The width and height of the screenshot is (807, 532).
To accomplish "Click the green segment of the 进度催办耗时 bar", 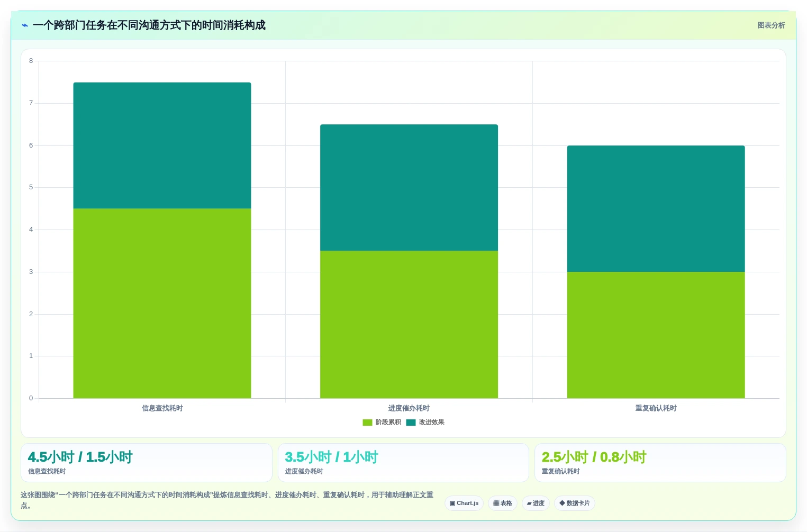I will point(409,324).
